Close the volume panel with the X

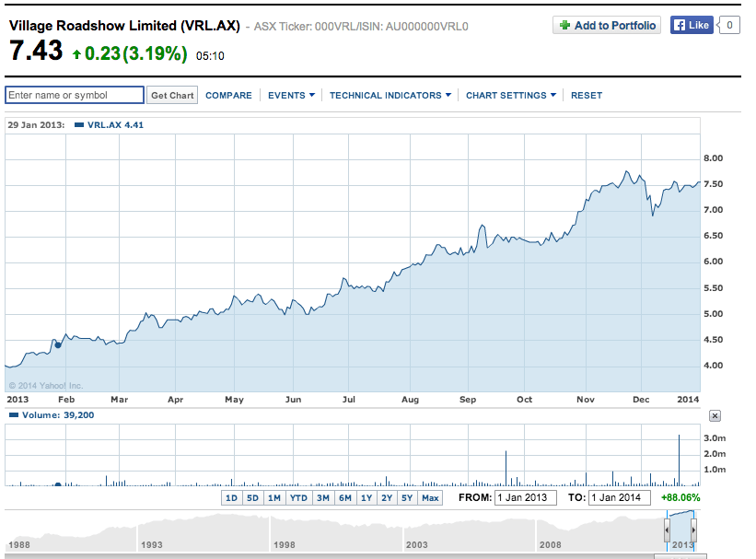tap(715, 415)
